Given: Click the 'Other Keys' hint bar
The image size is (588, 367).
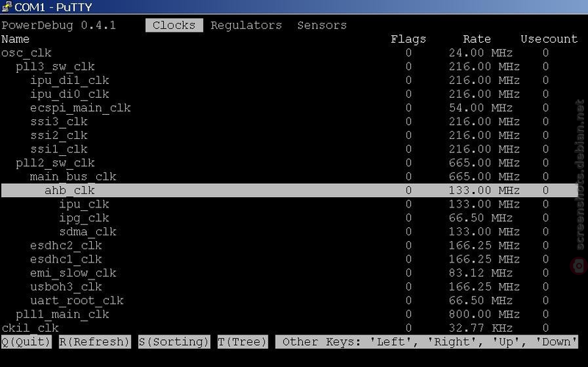Looking at the screenshot, I should tap(426, 342).
